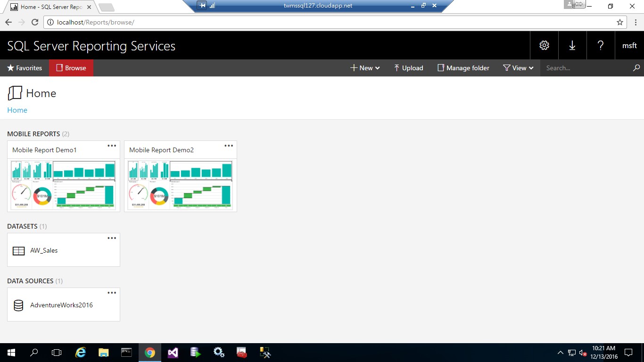Open the red toolbox app in taskbar
Viewport: 644px width, 362px height.
(242, 353)
